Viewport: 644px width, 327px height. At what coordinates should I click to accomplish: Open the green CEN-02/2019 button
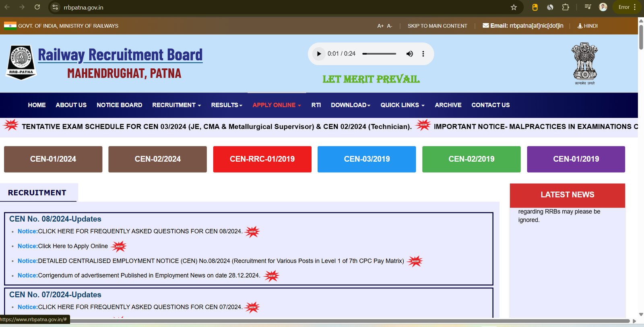click(x=471, y=159)
